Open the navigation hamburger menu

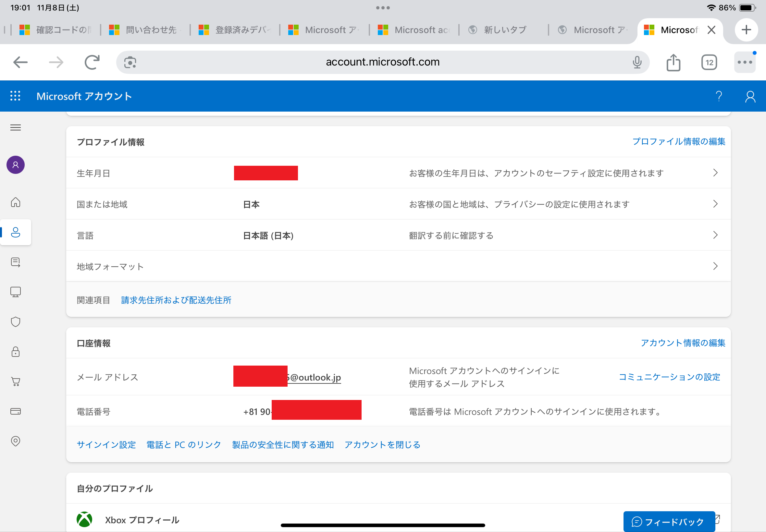click(x=15, y=127)
